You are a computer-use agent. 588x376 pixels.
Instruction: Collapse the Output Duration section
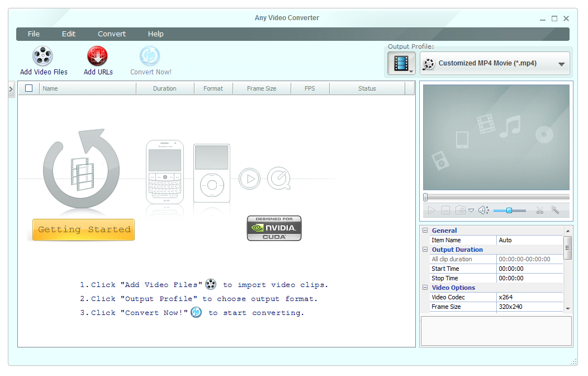tap(425, 250)
